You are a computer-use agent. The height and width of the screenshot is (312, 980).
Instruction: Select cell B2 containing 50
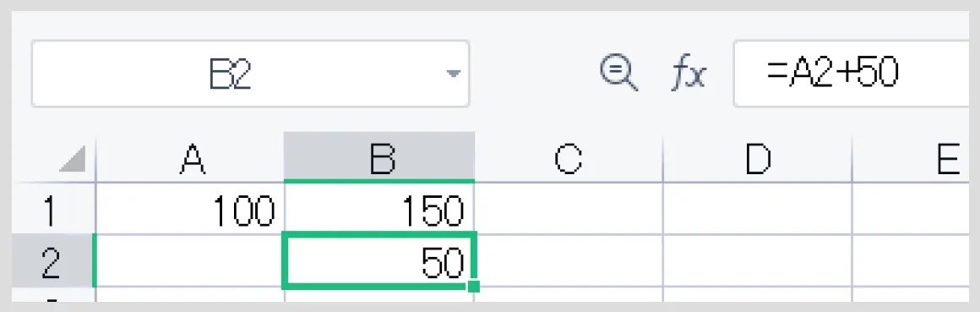click(x=379, y=260)
